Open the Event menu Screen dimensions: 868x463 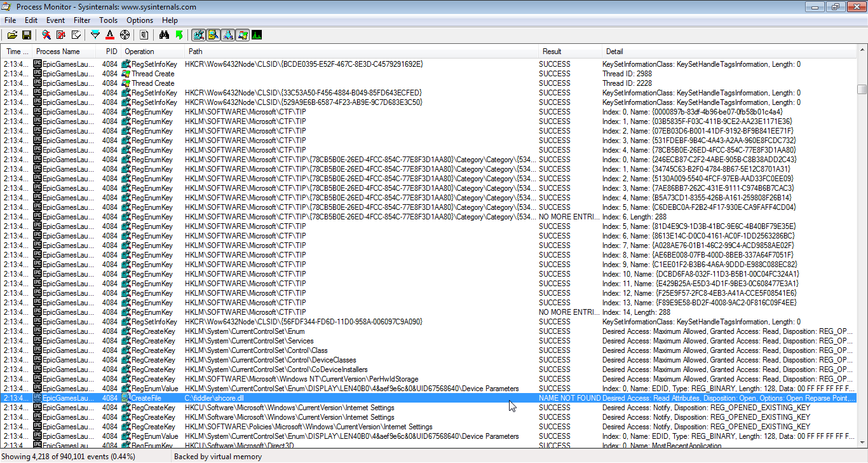point(55,20)
